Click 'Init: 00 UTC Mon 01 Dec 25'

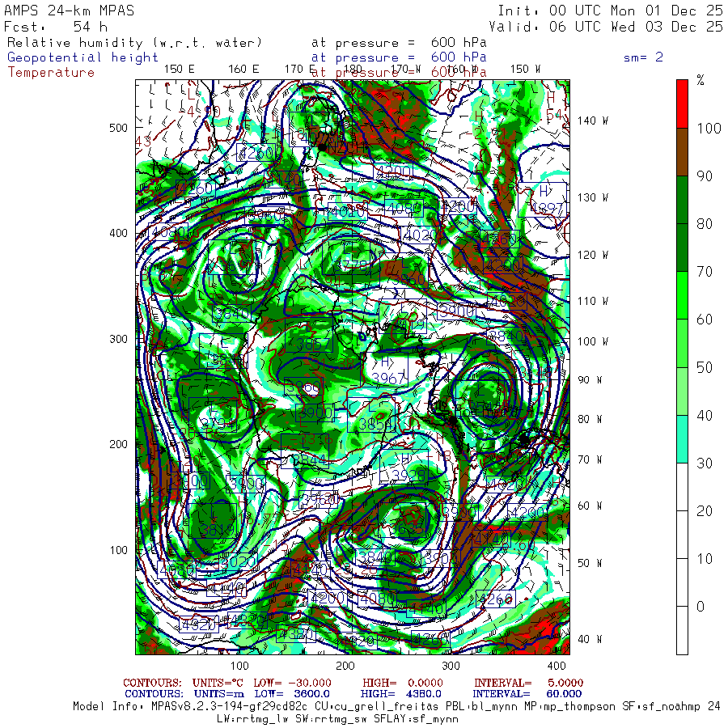pos(611,11)
